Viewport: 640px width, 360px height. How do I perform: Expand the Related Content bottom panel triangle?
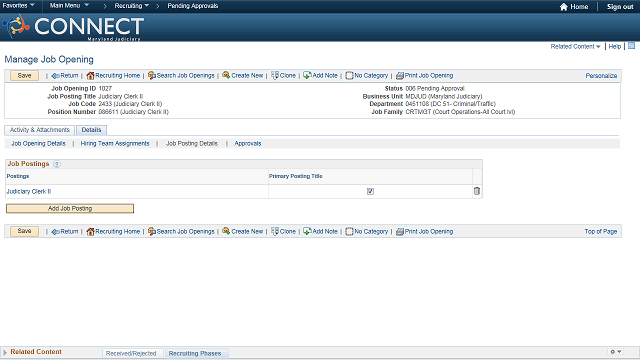(x=5, y=352)
